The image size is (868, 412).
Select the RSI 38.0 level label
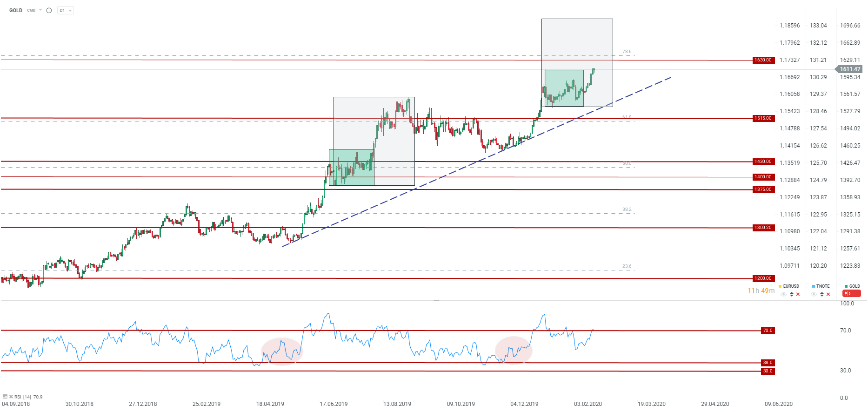[x=768, y=363]
